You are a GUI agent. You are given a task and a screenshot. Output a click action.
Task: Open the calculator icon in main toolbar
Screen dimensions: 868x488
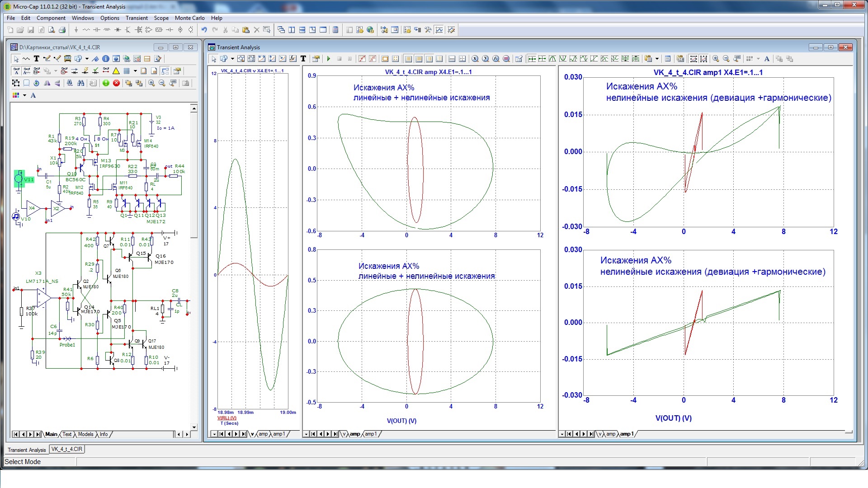pos(335,30)
